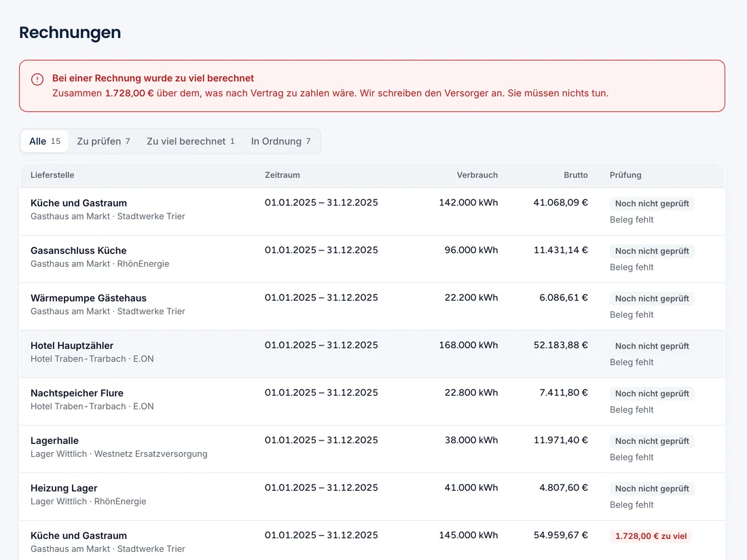Select the date range in the Heizung Lager row

pos(322,487)
